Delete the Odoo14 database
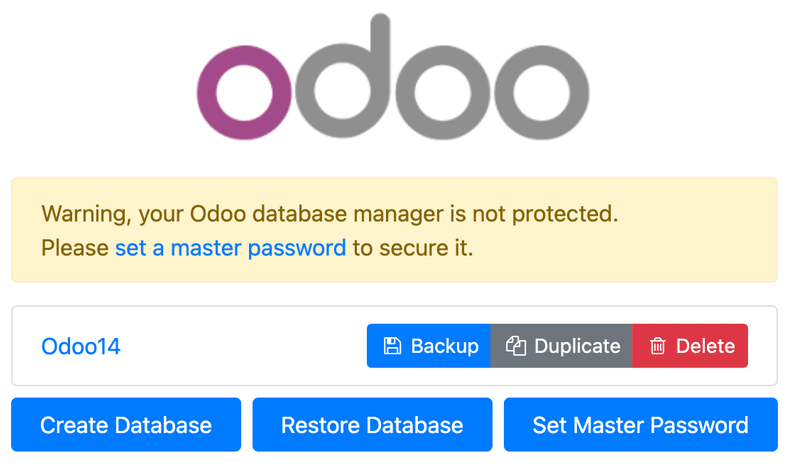800x470 pixels. [x=690, y=346]
